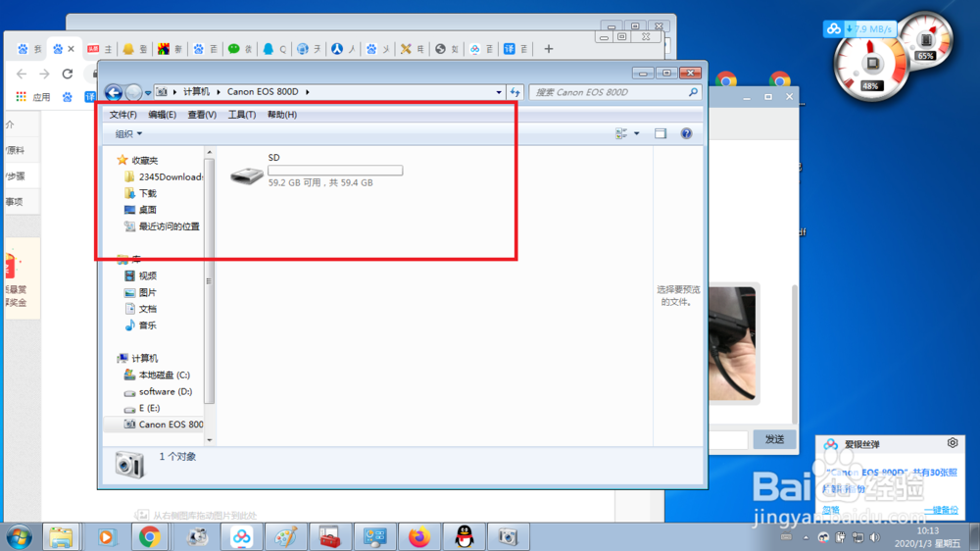This screenshot has height=551, width=980.
Task: Open File Explorer from taskbar
Action: pos(61,536)
